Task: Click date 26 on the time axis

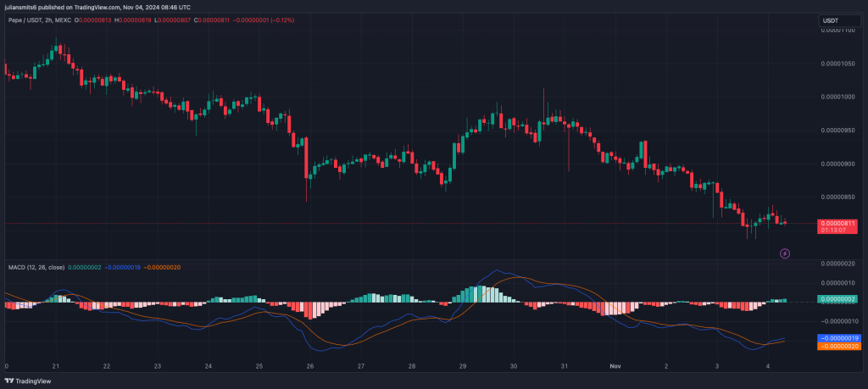Action: 310,366
